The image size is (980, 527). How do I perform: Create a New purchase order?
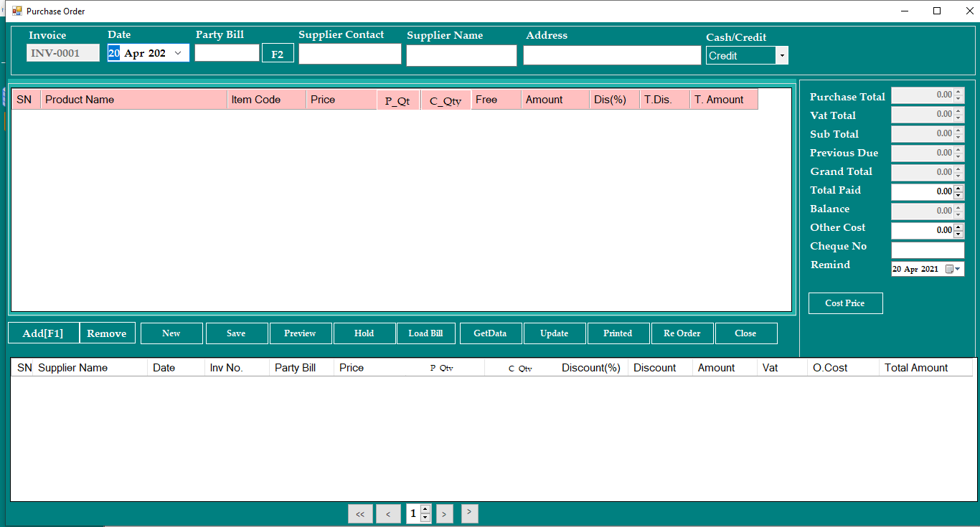(171, 333)
